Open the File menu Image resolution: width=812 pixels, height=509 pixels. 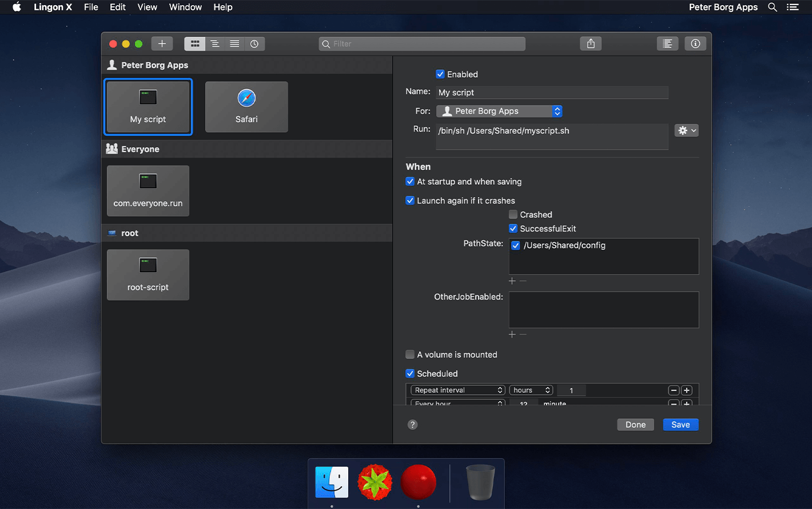tap(91, 7)
